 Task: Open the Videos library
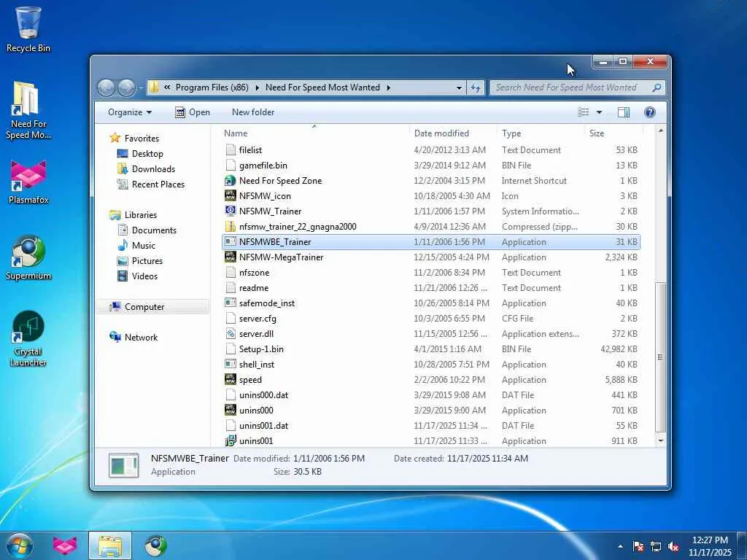(x=144, y=276)
